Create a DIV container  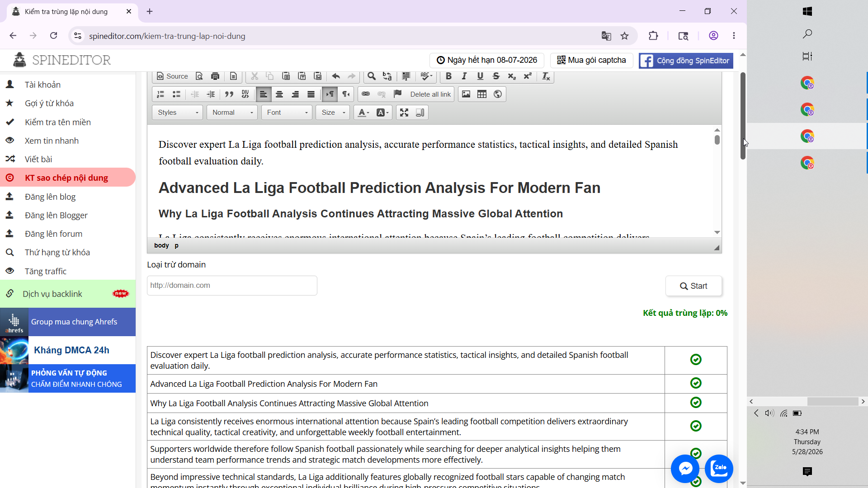(x=245, y=94)
